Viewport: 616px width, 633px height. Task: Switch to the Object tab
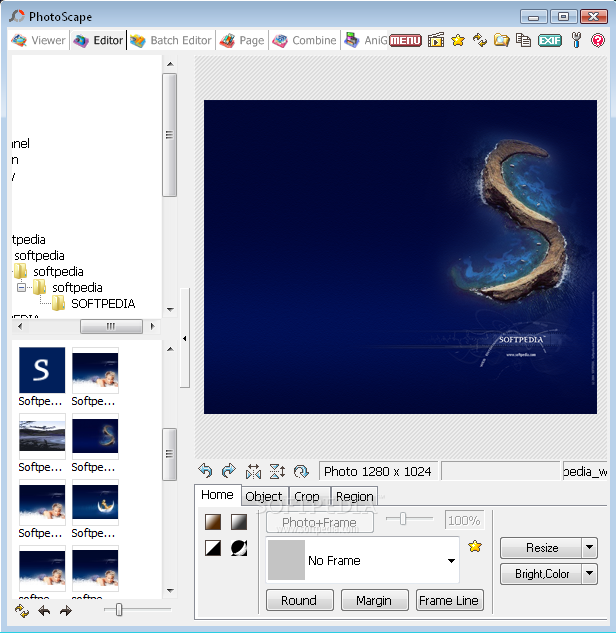pyautogui.click(x=264, y=497)
